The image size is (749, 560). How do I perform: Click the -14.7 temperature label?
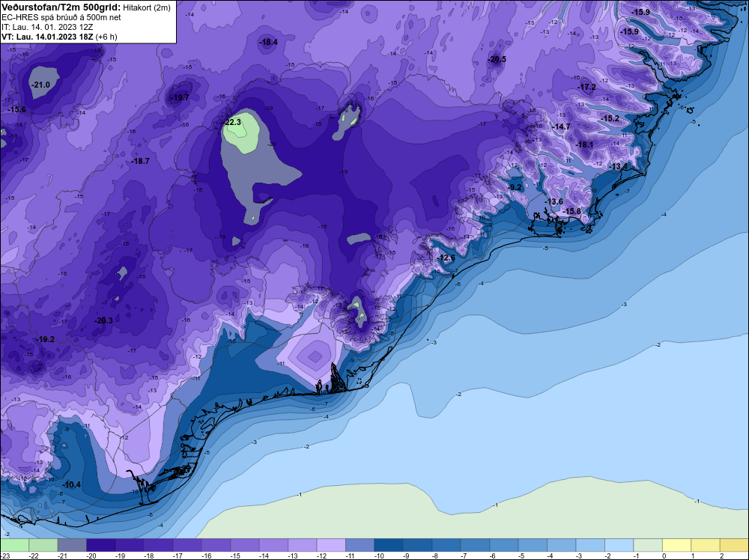(x=562, y=127)
